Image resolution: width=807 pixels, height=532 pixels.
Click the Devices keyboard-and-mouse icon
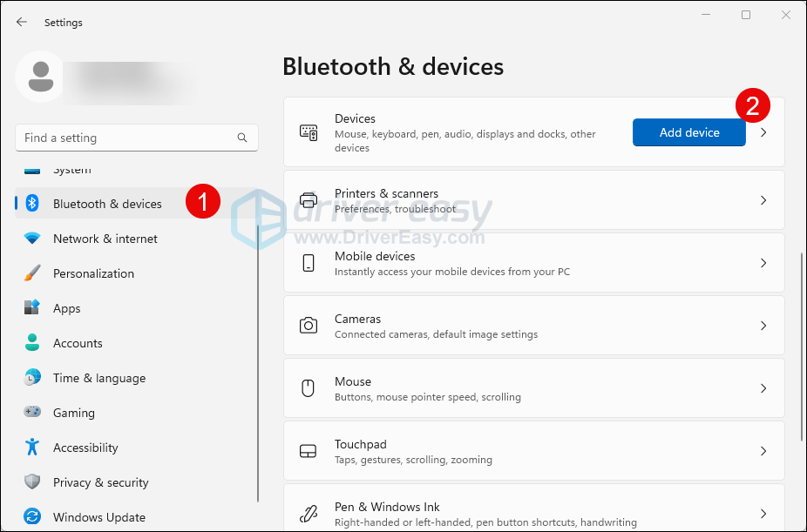click(309, 131)
